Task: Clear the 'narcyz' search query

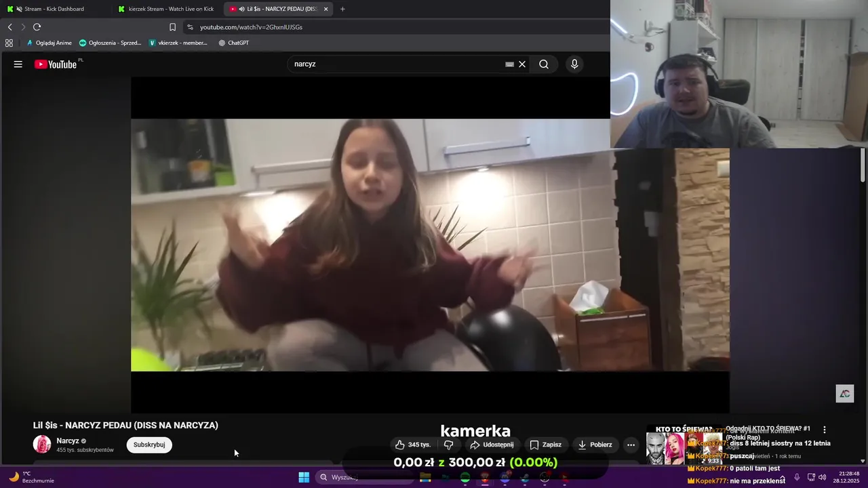Action: click(x=522, y=64)
